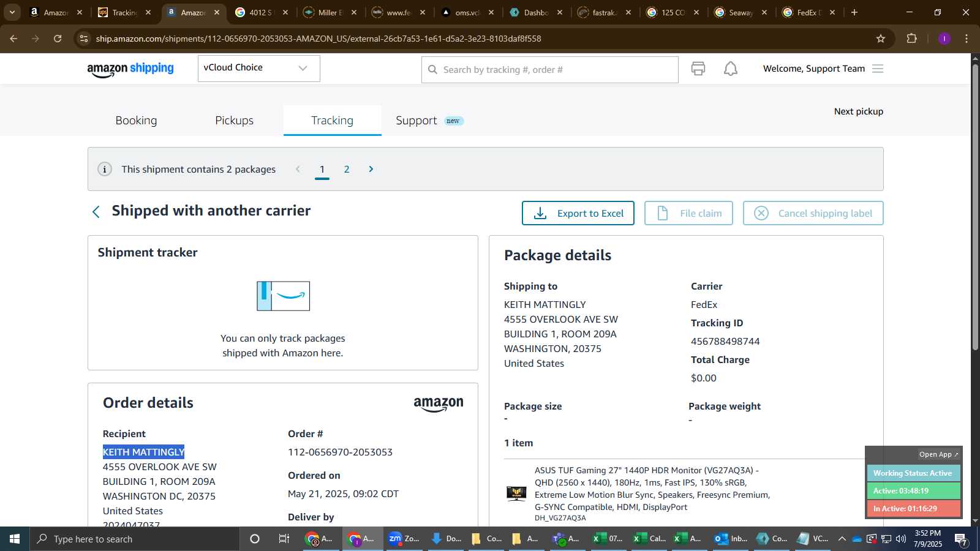The height and width of the screenshot is (551, 980).
Task: Open the browser extensions puzzle icon
Action: pyautogui.click(x=911, y=39)
